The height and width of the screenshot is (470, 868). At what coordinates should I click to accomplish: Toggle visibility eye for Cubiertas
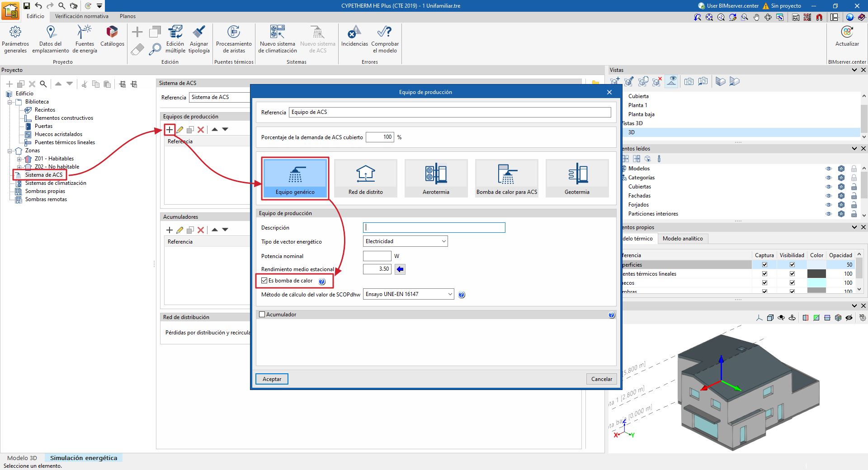pos(828,187)
